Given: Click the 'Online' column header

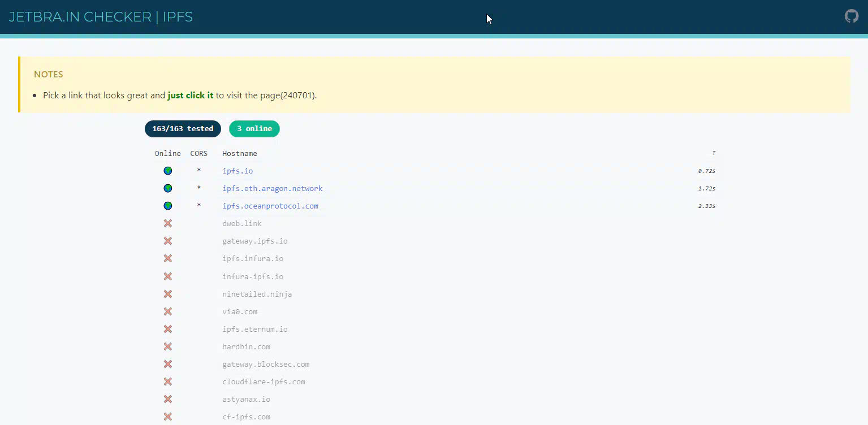Looking at the screenshot, I should [x=168, y=153].
